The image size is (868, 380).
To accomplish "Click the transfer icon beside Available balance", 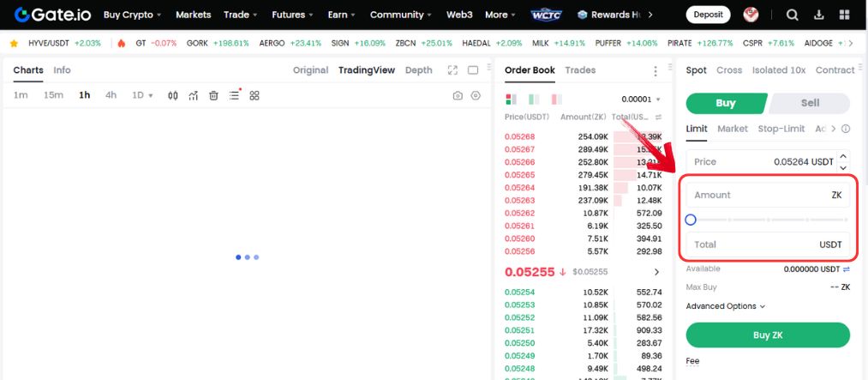I will coord(846,269).
